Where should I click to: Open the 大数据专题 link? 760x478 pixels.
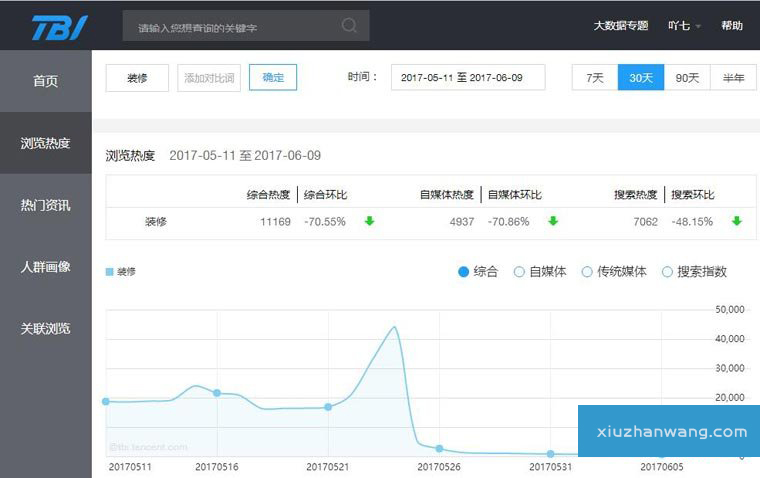point(620,26)
